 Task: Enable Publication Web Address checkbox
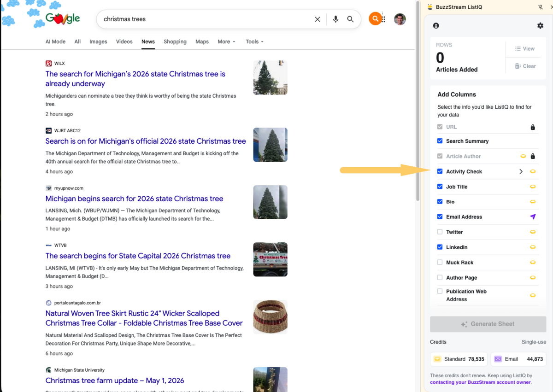(440, 291)
